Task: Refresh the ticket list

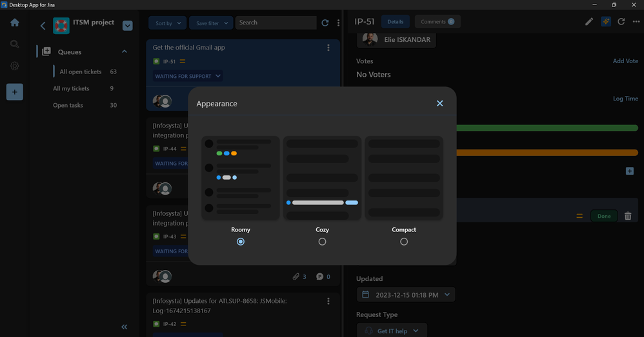Action: (x=325, y=23)
